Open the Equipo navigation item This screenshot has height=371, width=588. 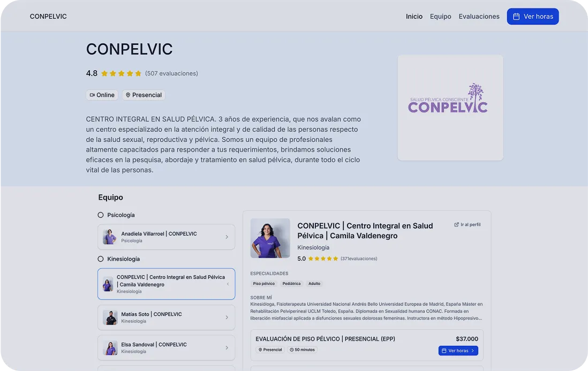pyautogui.click(x=441, y=17)
